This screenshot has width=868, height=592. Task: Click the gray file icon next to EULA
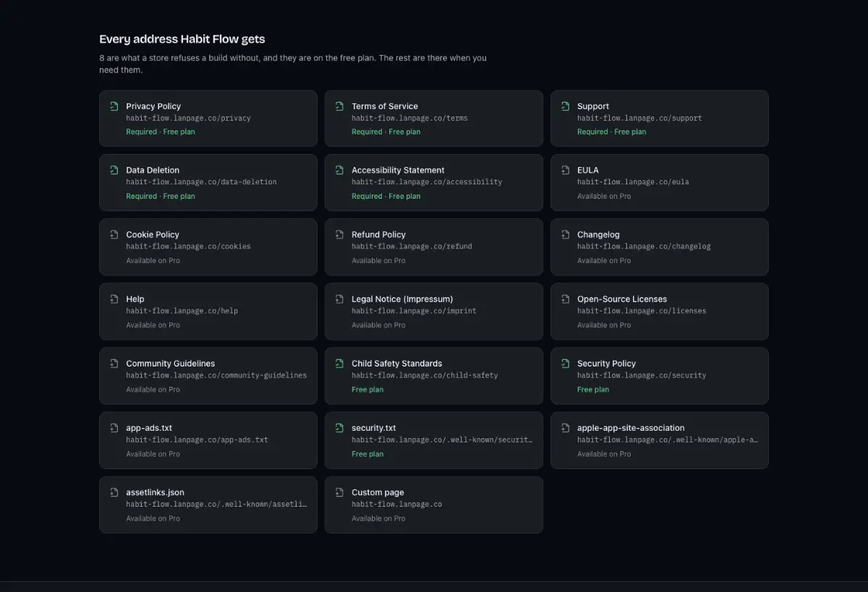pyautogui.click(x=566, y=171)
